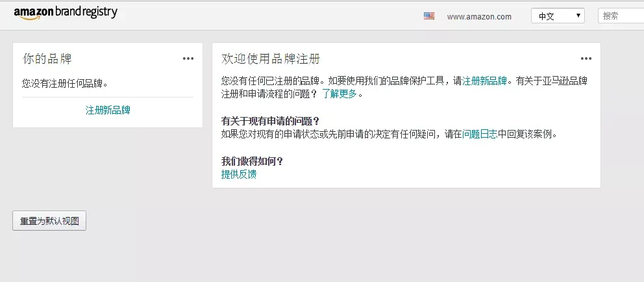Click the 欢迎使用品牌注册 heading
This screenshot has width=644, height=282.
pyautogui.click(x=271, y=58)
